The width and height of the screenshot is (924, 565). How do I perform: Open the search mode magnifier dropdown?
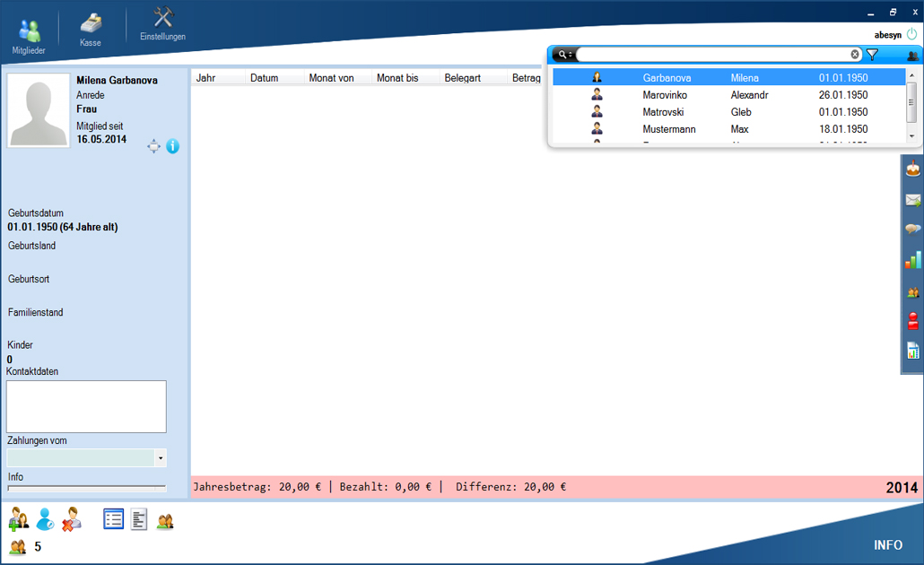coord(564,55)
